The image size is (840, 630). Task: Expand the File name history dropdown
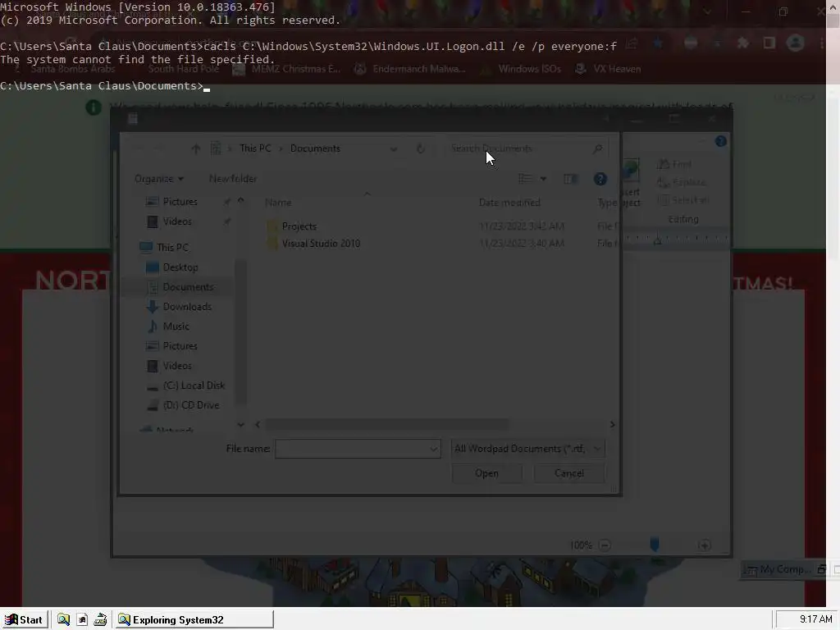(x=434, y=449)
